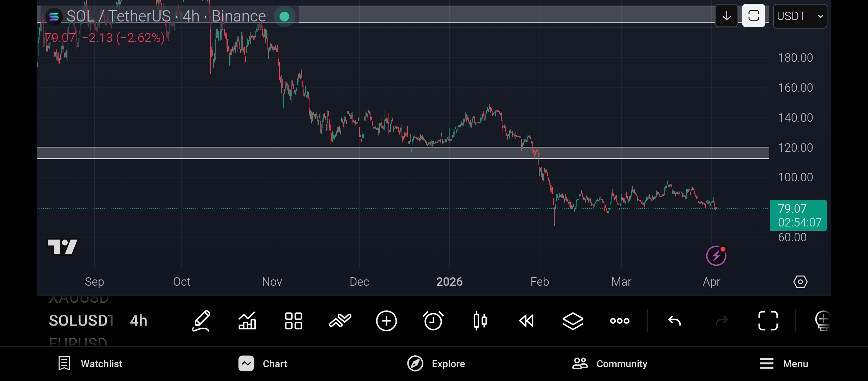Click the green market status dot
The image size is (868, 381).
tap(284, 16)
